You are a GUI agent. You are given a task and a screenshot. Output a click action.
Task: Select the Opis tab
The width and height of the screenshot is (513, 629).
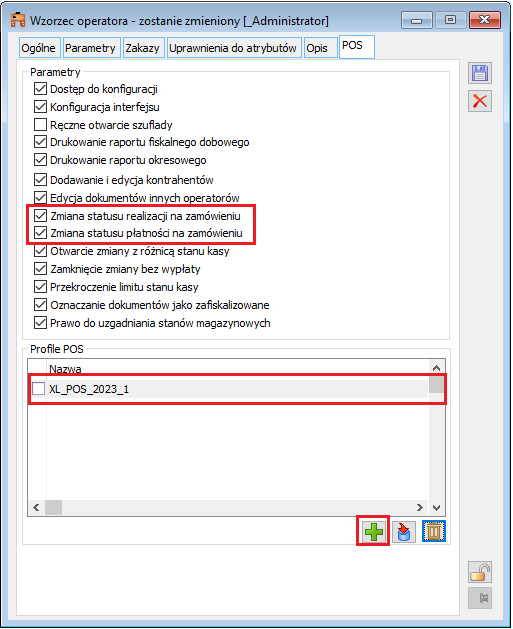(320, 48)
